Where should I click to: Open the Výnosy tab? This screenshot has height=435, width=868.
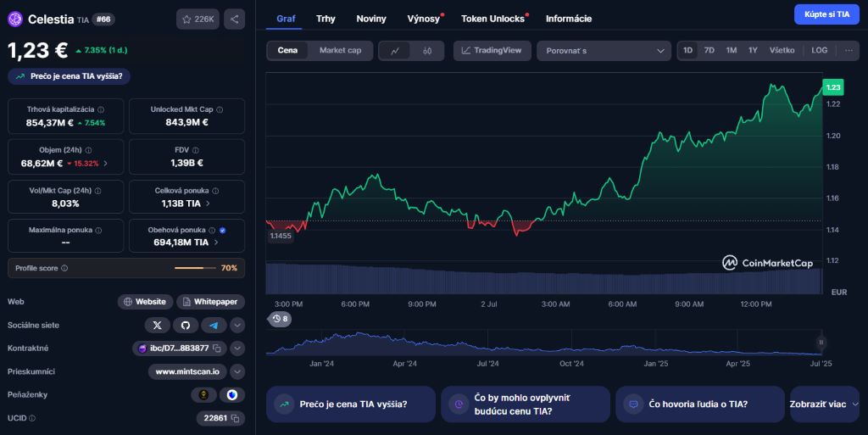click(x=424, y=19)
